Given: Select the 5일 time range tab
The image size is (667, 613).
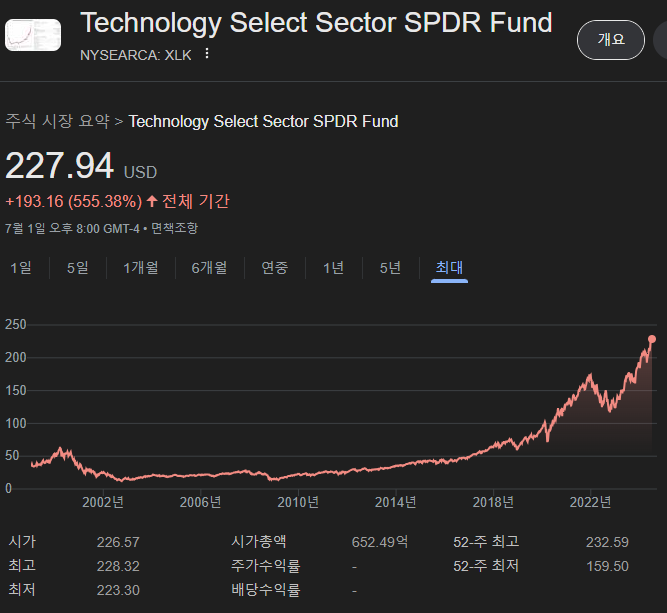Looking at the screenshot, I should click(x=78, y=268).
